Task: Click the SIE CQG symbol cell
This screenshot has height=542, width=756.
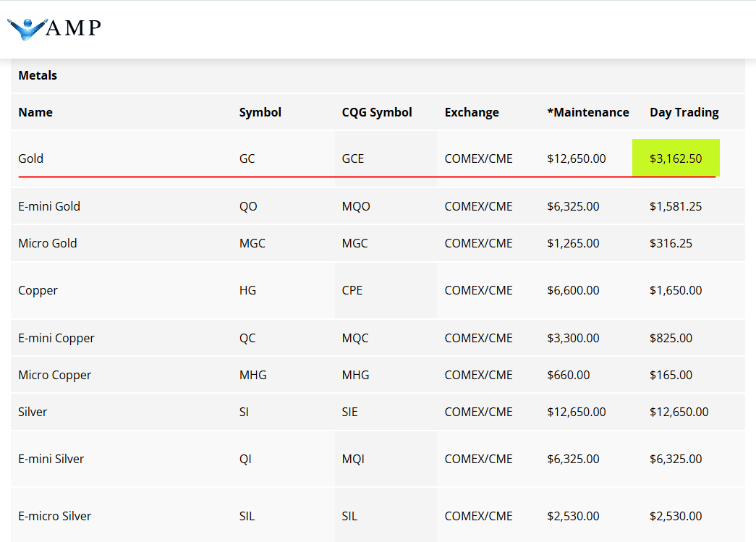Action: (x=350, y=412)
